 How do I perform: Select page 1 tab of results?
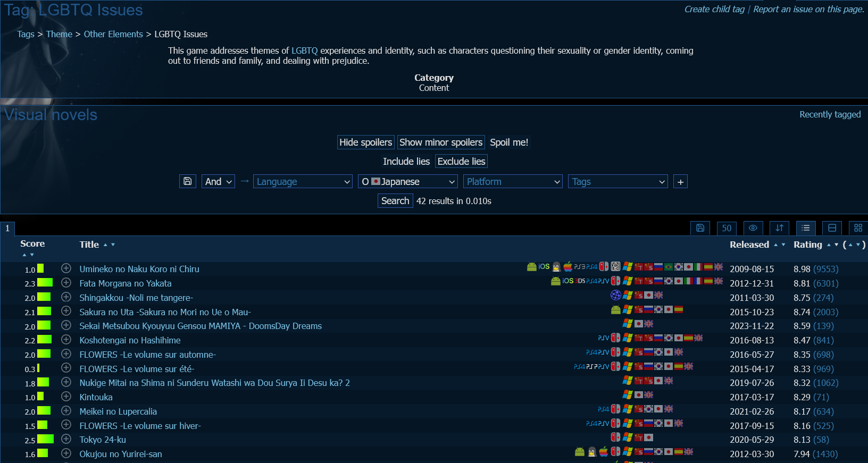click(x=7, y=229)
